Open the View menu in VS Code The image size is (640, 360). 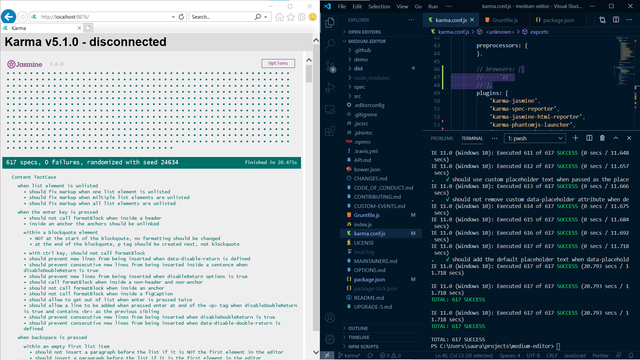tap(402, 7)
